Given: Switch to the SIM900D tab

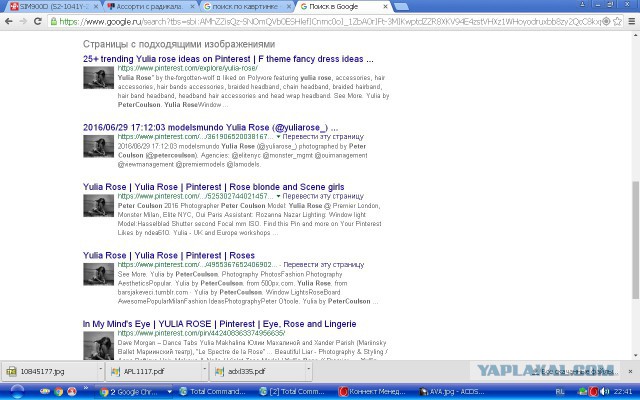Looking at the screenshot, I should tap(51, 7).
